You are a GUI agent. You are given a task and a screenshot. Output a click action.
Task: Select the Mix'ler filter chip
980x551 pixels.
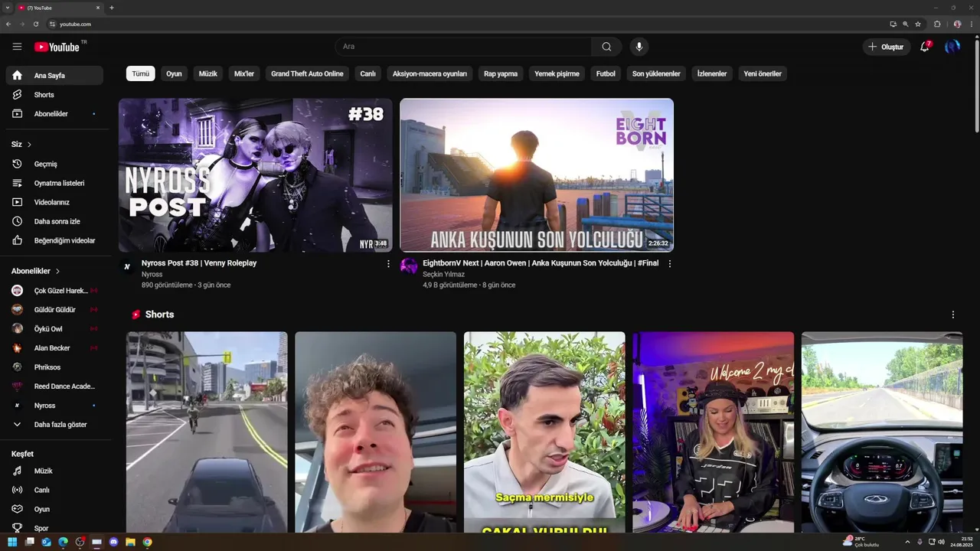point(244,73)
